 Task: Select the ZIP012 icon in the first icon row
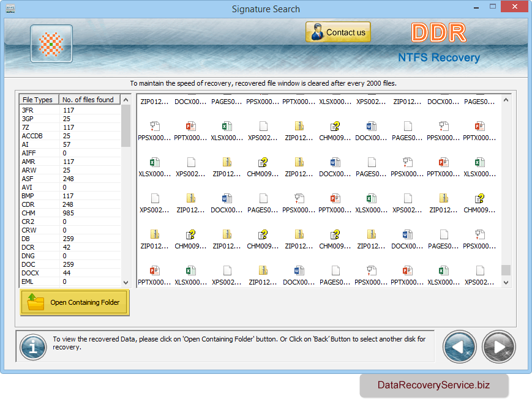(299, 127)
